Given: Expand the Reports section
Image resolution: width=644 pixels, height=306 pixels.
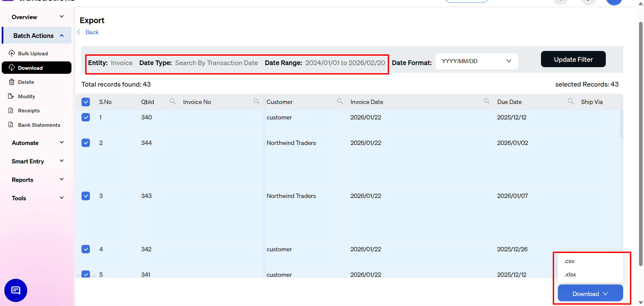Looking at the screenshot, I should pos(37,180).
